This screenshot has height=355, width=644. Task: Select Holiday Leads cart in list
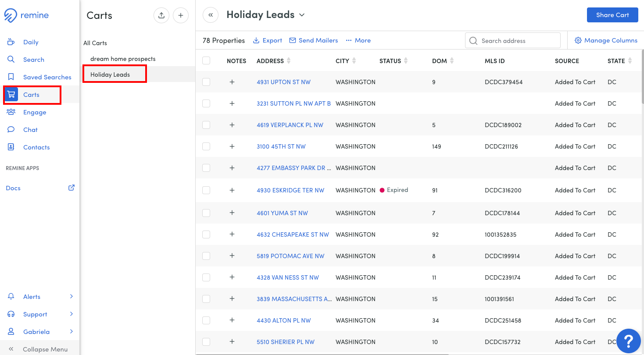tap(110, 75)
